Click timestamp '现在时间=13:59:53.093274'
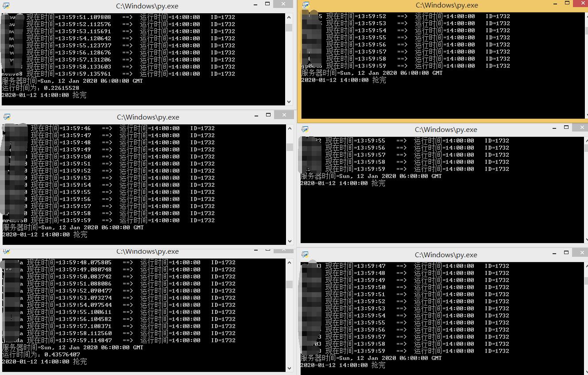588x375 pixels. pos(69,298)
